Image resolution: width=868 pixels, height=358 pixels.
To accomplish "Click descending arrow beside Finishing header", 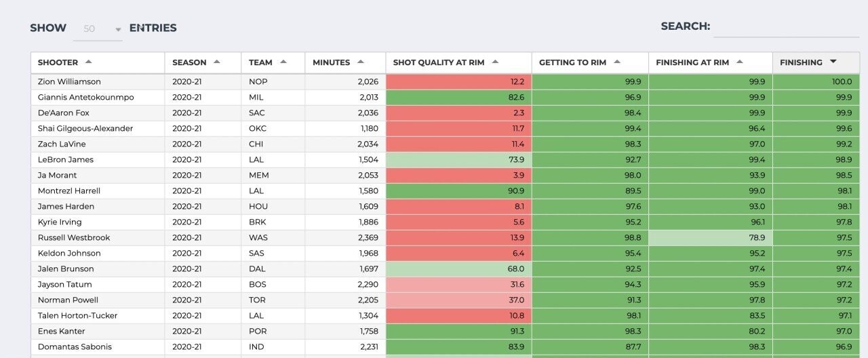I will pos(833,62).
